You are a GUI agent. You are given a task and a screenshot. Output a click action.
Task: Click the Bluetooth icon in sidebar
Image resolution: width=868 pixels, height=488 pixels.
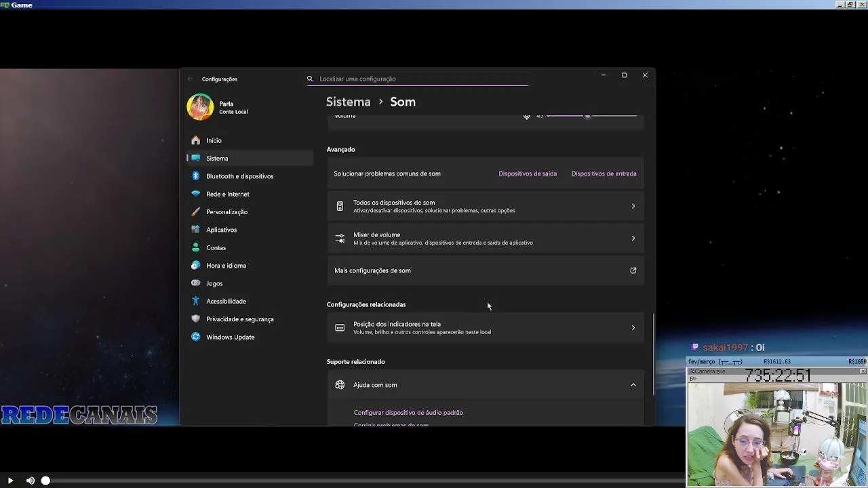[x=196, y=176]
